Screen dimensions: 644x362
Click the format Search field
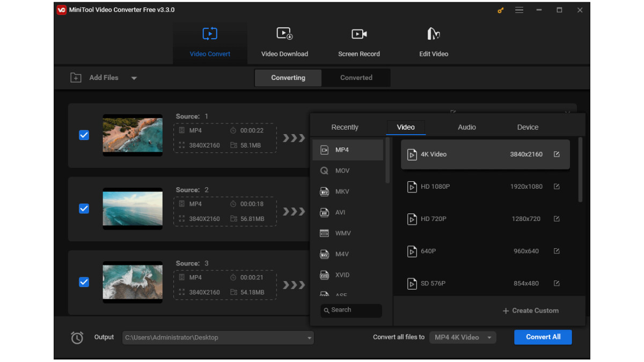pyautogui.click(x=352, y=310)
